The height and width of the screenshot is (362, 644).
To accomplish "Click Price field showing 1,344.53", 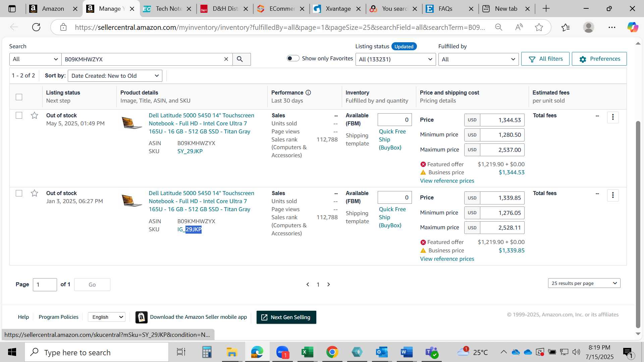I will coord(502,120).
